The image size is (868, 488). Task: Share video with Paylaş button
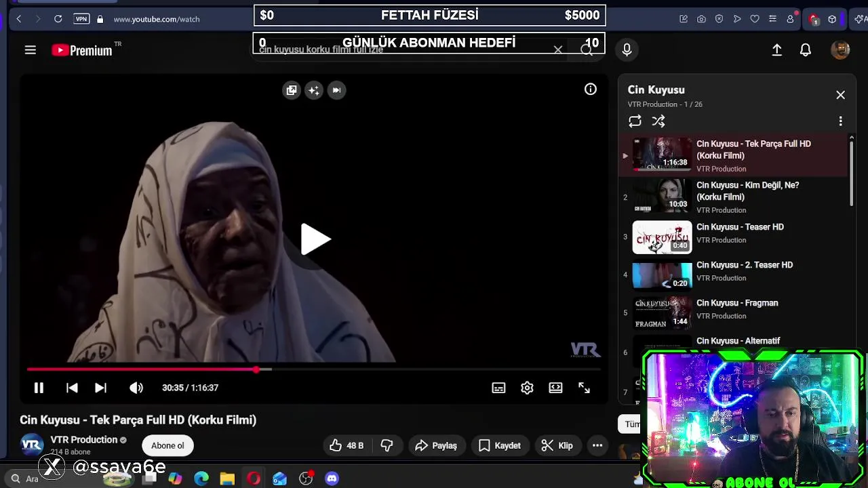437,445
